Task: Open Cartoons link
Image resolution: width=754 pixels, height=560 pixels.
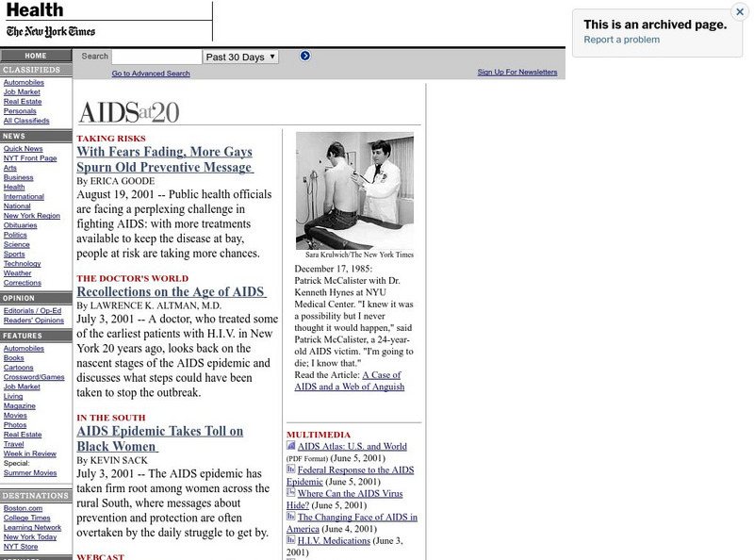Action: (18, 368)
